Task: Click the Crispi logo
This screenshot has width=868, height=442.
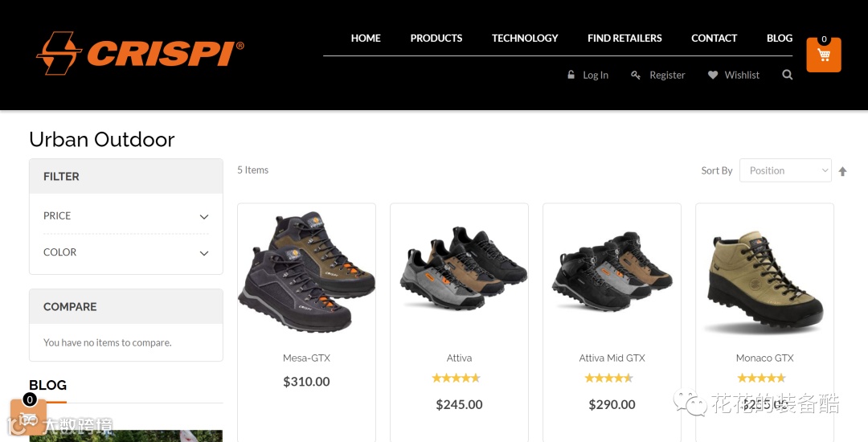Action: [x=140, y=53]
